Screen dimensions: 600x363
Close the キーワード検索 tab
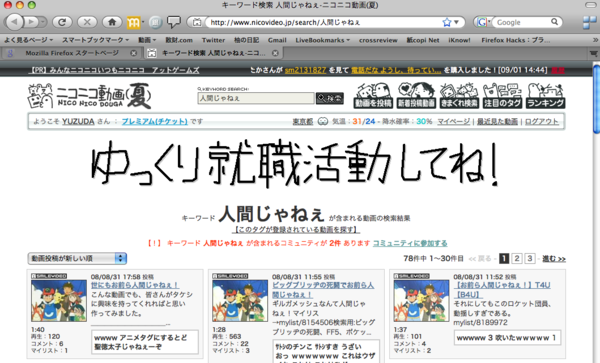[275, 53]
